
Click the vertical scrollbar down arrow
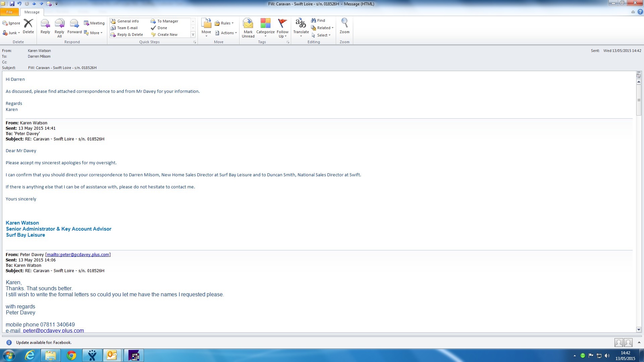point(639,329)
